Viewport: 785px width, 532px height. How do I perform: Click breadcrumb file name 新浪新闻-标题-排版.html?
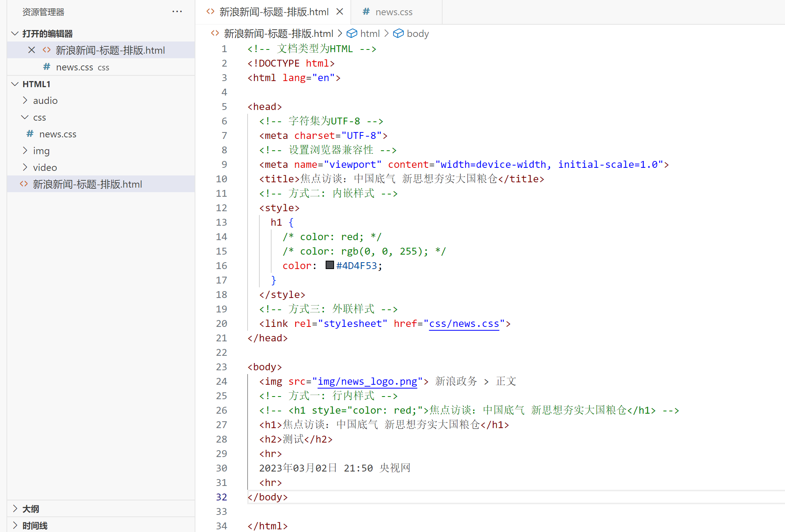(x=278, y=33)
